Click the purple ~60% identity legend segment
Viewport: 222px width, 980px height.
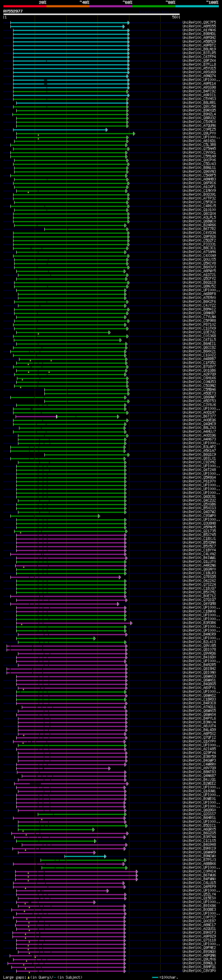click(x=111, y=6)
